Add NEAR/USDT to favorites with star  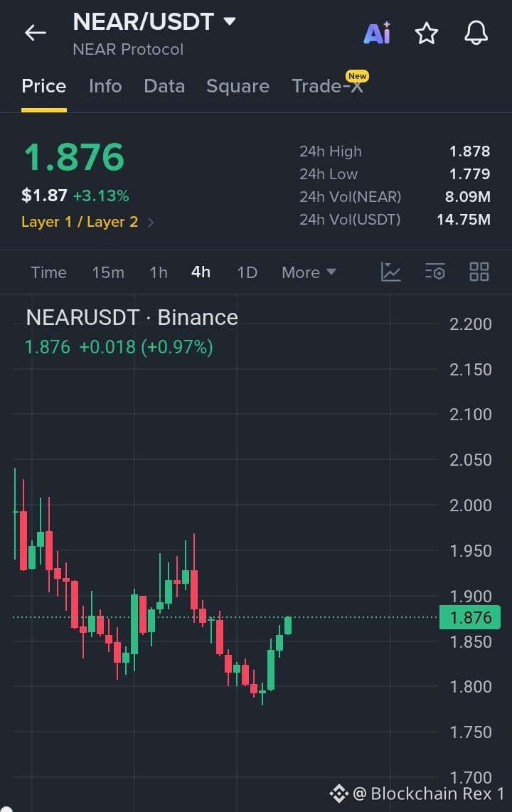(427, 33)
